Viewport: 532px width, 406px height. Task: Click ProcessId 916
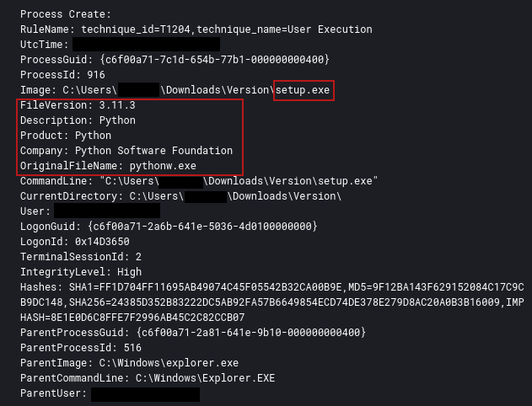pyautogui.click(x=62, y=75)
